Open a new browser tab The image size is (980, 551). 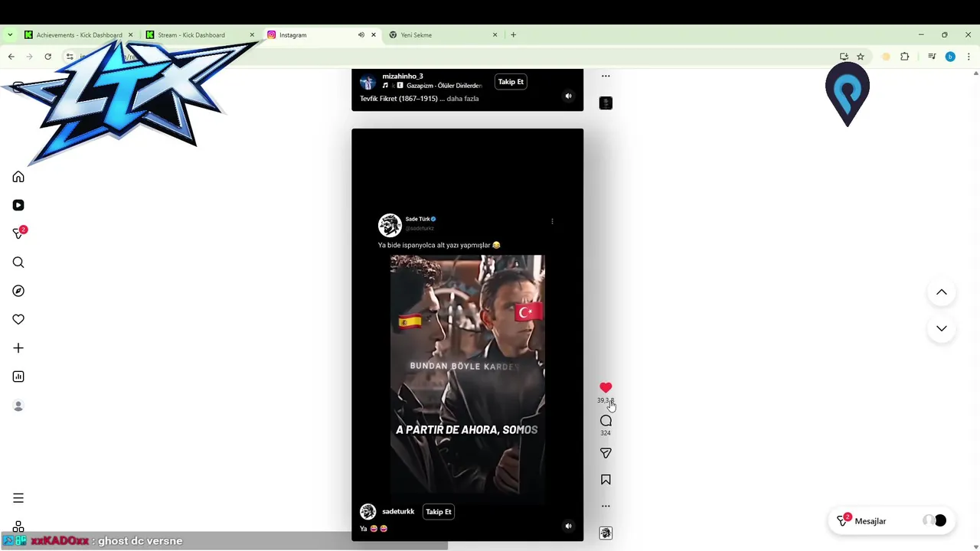point(513,34)
